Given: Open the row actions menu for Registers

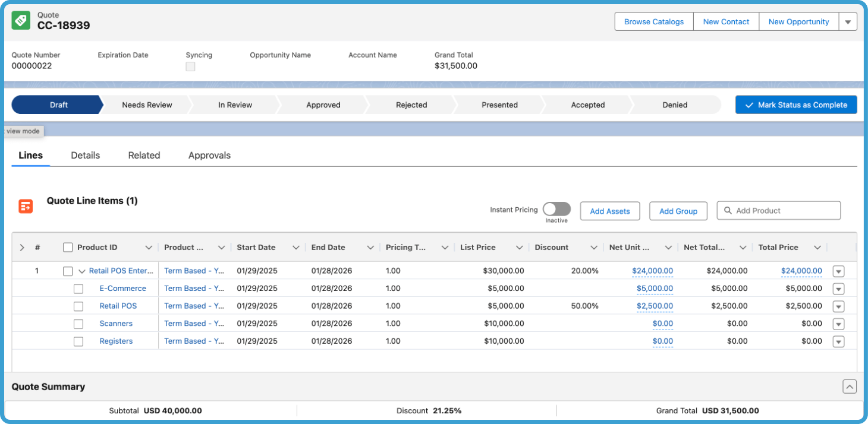Looking at the screenshot, I should pyautogui.click(x=838, y=341).
